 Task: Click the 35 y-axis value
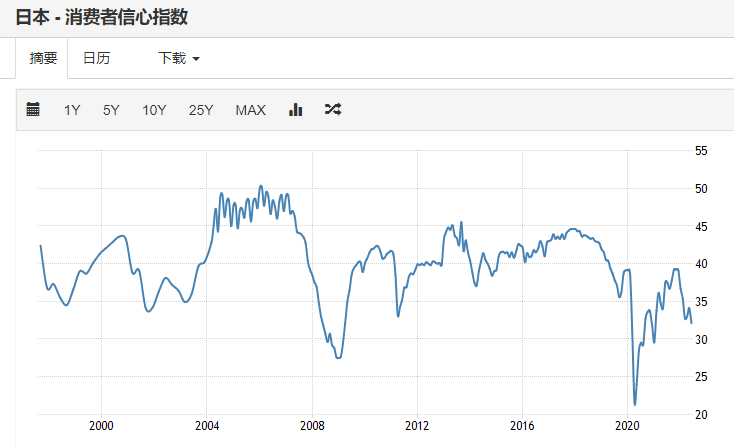coord(701,302)
